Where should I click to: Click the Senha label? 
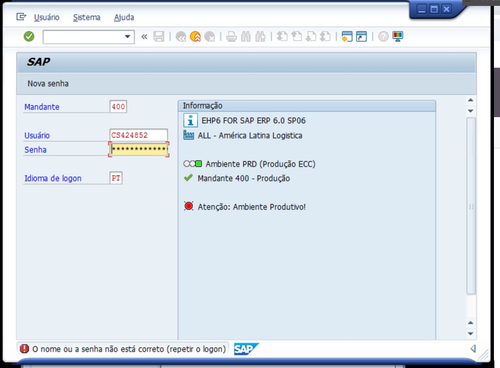35,150
